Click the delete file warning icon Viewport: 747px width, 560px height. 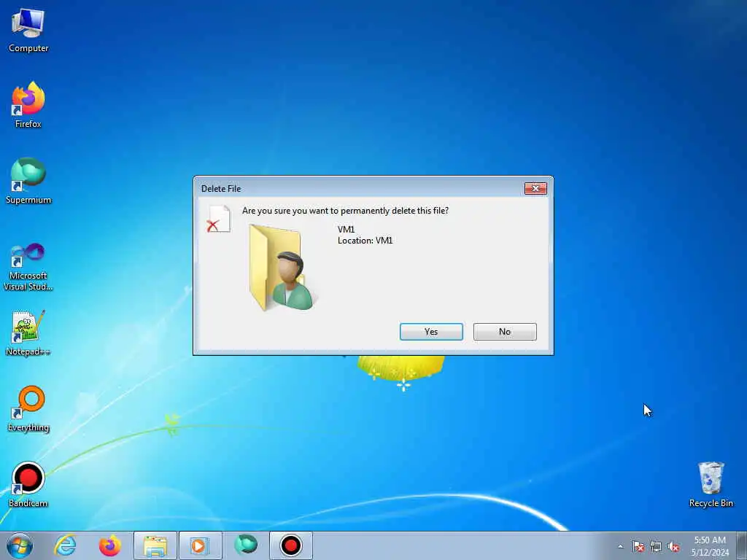point(219,219)
